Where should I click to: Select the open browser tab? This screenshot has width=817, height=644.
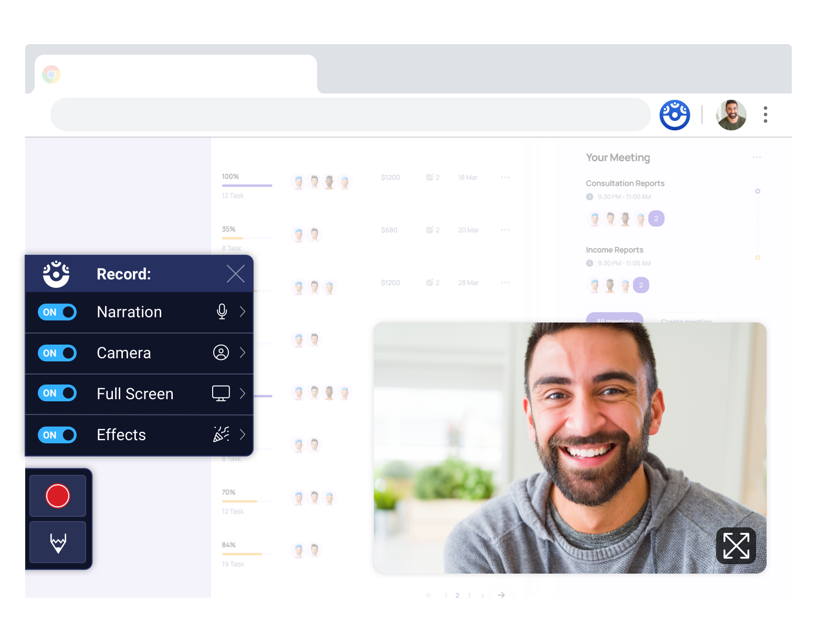tap(176, 75)
